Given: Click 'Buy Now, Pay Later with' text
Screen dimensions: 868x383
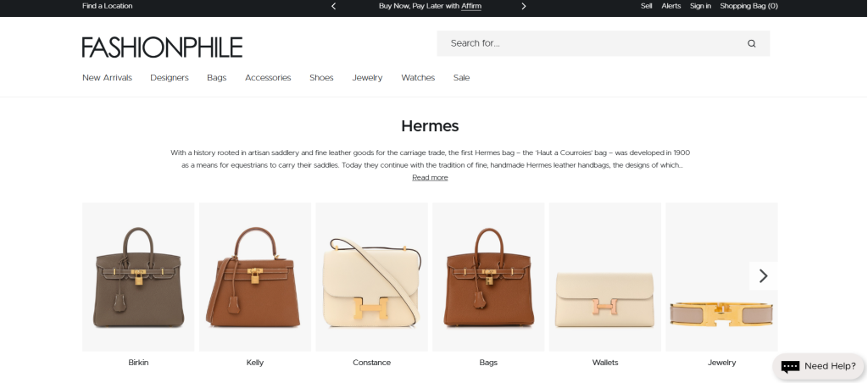Looking at the screenshot, I should click(419, 6).
